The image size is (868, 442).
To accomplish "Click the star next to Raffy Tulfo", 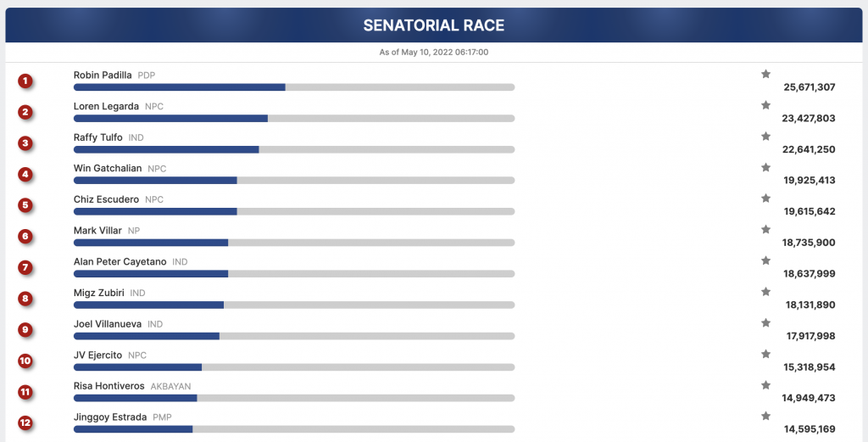I will pyautogui.click(x=765, y=136).
